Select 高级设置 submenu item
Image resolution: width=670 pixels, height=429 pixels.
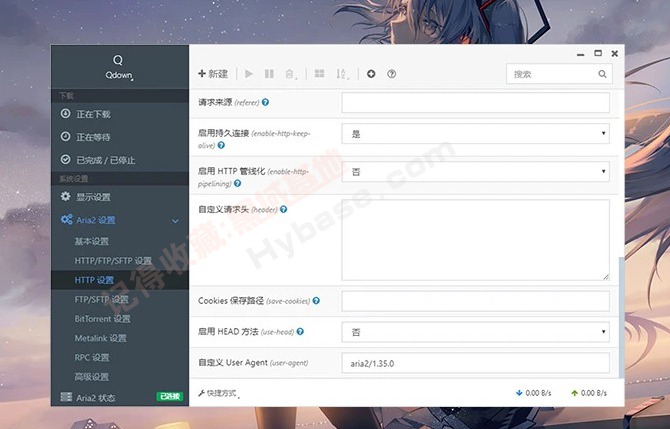(x=91, y=376)
